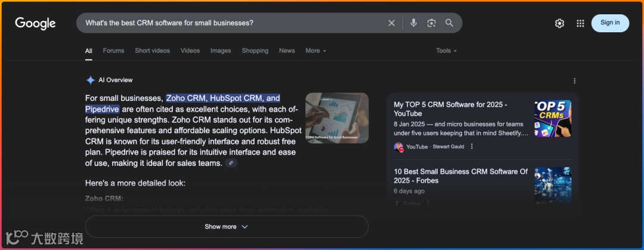This screenshot has height=250, width=644.
Task: Click the '8 Jan 2025' date text
Action: [411, 124]
